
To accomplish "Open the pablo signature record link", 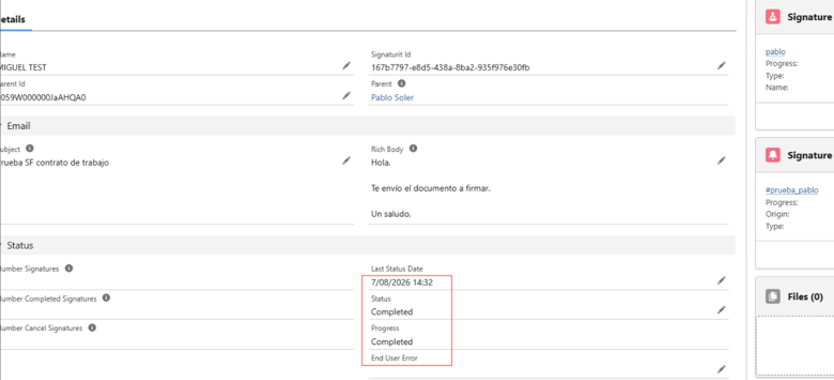I will [775, 52].
